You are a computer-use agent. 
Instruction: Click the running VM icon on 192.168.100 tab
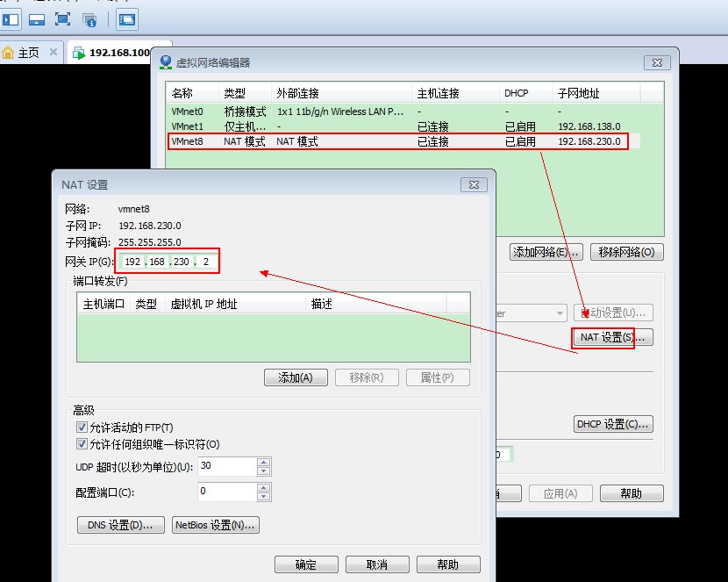pyautogui.click(x=79, y=53)
